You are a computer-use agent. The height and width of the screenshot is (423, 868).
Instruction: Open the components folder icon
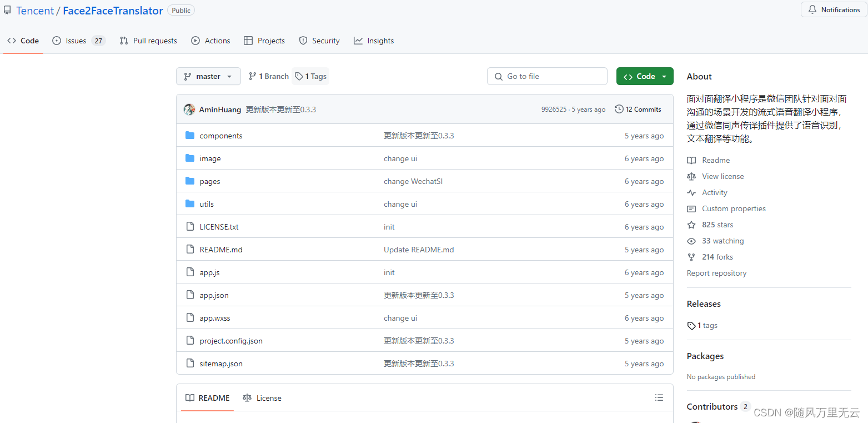tap(190, 135)
